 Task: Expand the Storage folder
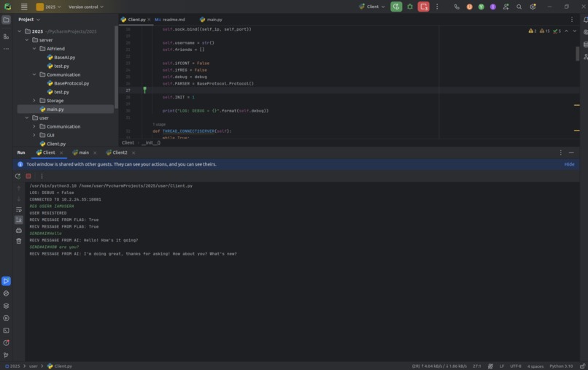(34, 101)
